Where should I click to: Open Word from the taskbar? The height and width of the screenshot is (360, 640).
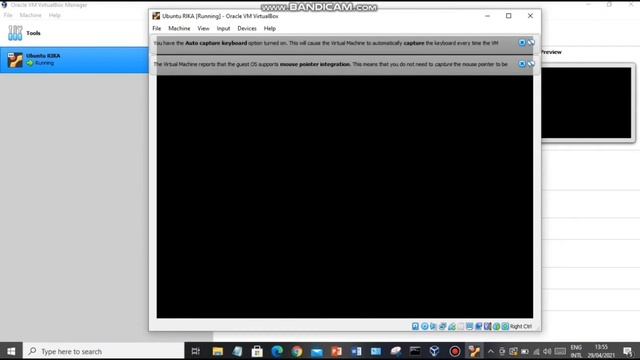click(356, 351)
